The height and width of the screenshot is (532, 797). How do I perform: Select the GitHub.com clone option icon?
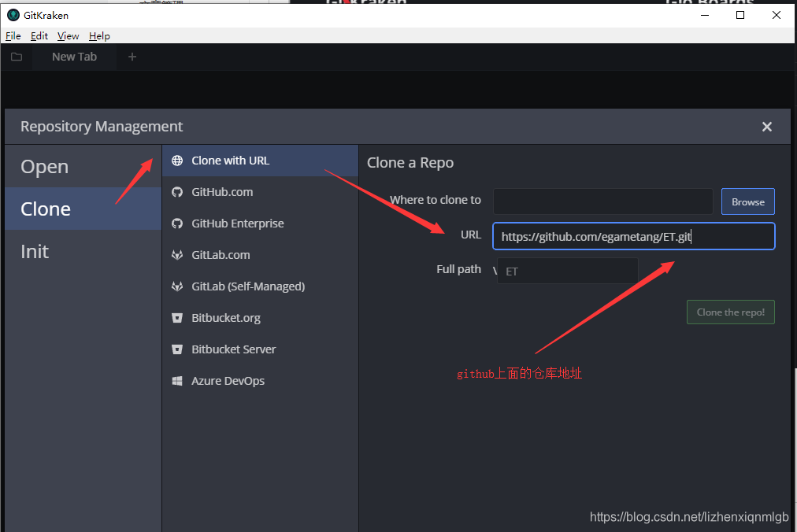[177, 192]
